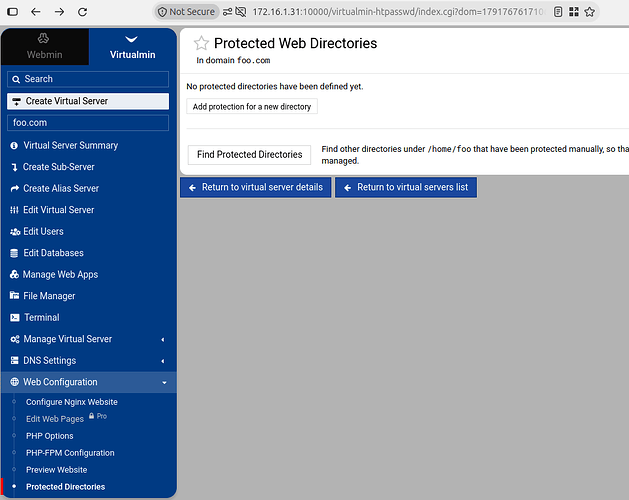Screen dimensions: 629x500
Task: Reload the browser page
Action: tap(83, 12)
